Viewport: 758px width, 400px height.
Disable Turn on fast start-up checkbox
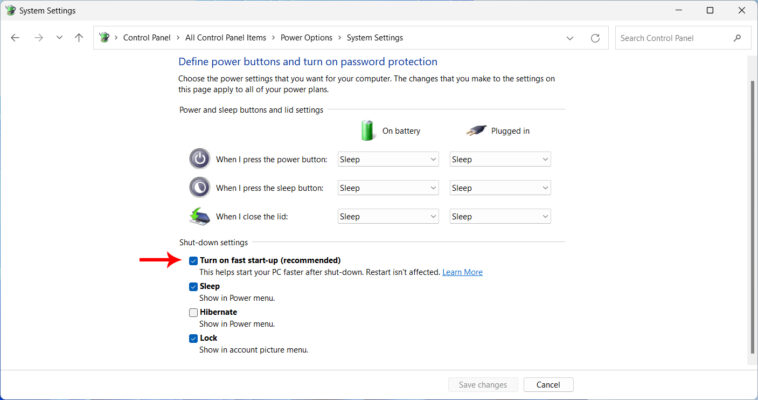tap(193, 260)
